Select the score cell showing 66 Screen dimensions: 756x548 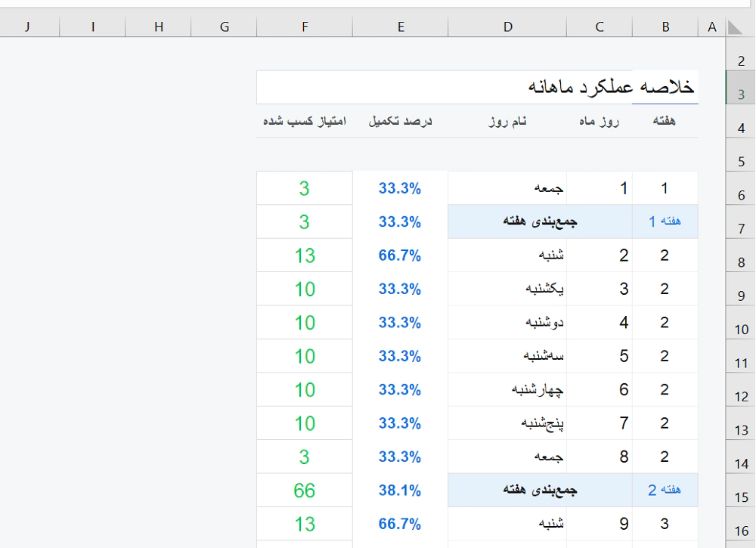pyautogui.click(x=305, y=490)
